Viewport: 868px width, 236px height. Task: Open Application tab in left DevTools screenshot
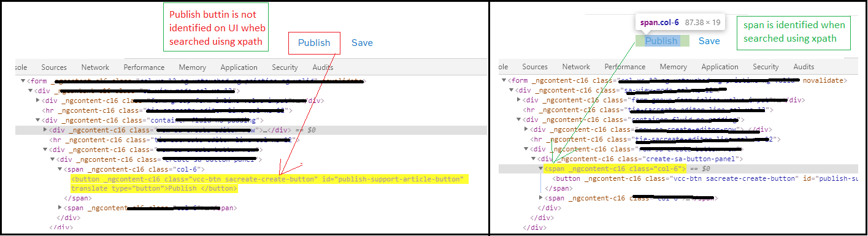pos(239,67)
